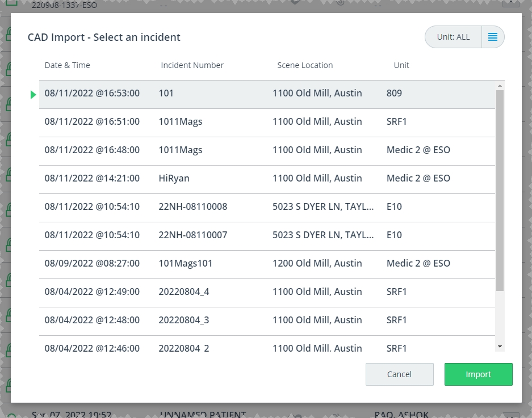Viewport: 532px width, 418px height.
Task: Click the list menu icon beside Unit: ALL
Action: (493, 37)
